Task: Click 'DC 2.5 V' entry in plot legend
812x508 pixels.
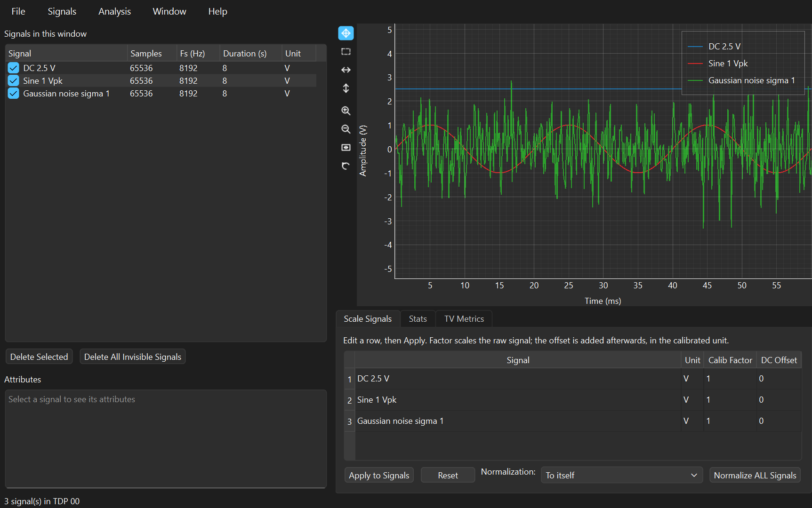Action: (x=724, y=47)
